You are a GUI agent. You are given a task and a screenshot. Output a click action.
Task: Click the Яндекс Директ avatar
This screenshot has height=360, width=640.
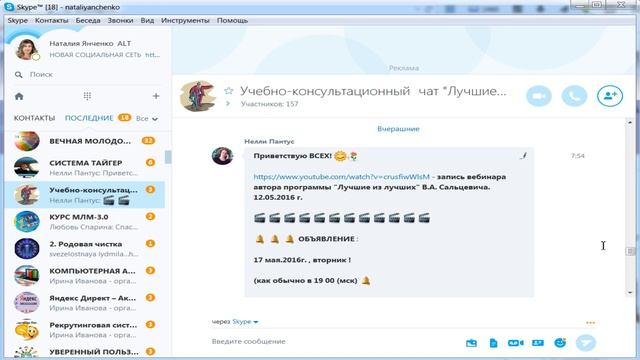pos(27,302)
